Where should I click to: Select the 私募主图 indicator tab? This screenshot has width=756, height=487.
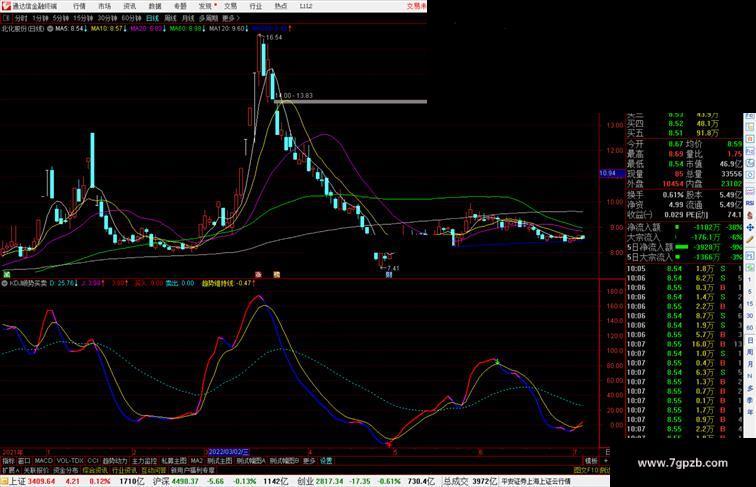coord(174,461)
